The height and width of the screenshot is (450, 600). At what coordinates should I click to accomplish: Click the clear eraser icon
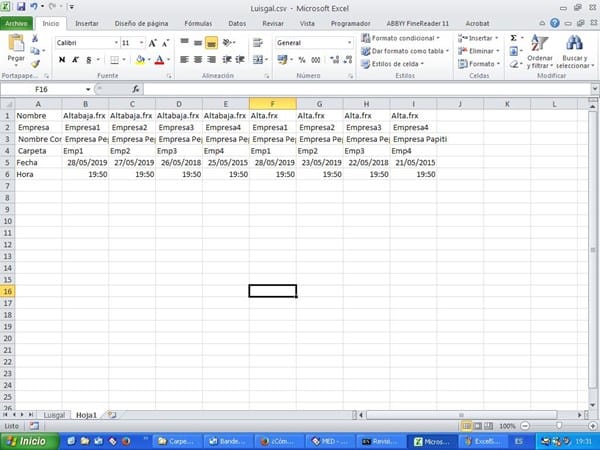(x=514, y=64)
